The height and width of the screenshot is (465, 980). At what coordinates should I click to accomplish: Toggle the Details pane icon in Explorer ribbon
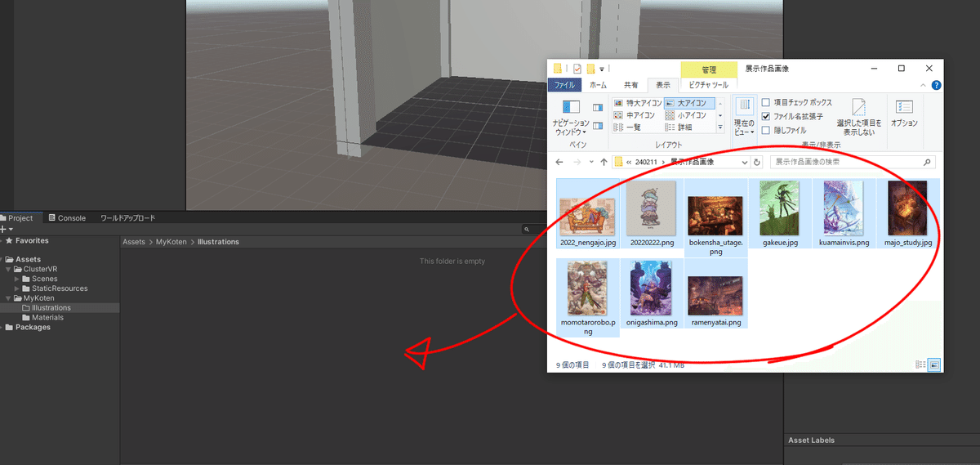click(598, 125)
